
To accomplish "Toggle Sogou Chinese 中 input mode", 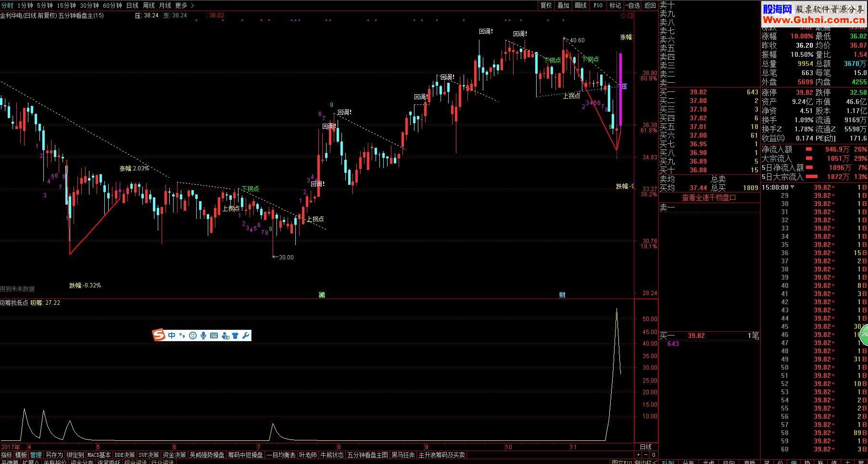I will pyautogui.click(x=172, y=335).
